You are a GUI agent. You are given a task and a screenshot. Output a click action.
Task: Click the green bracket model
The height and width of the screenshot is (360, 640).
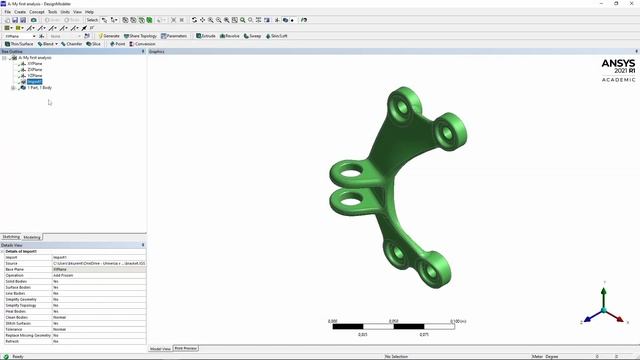coord(398,187)
